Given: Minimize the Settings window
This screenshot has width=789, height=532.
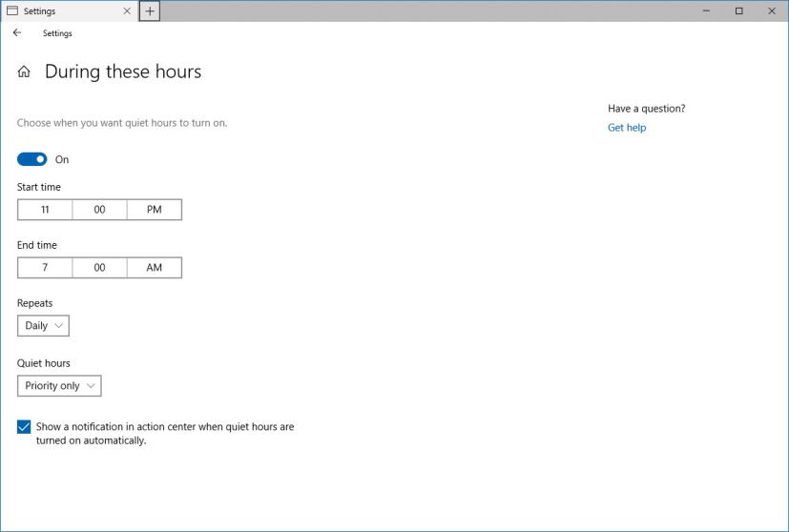Looking at the screenshot, I should [x=707, y=11].
